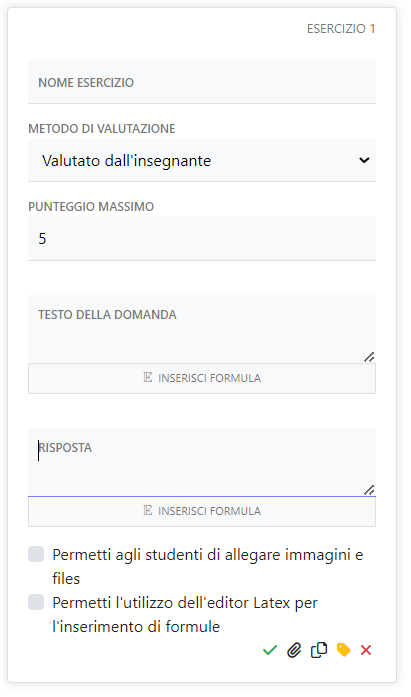Attach a file using the paperclip icon
This screenshot has height=697, width=411.
tap(294, 650)
